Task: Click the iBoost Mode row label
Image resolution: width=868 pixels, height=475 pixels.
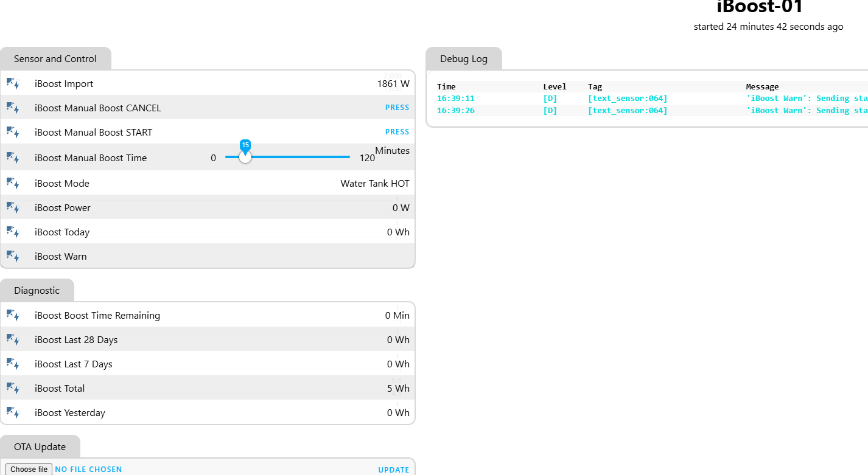Action: (62, 184)
